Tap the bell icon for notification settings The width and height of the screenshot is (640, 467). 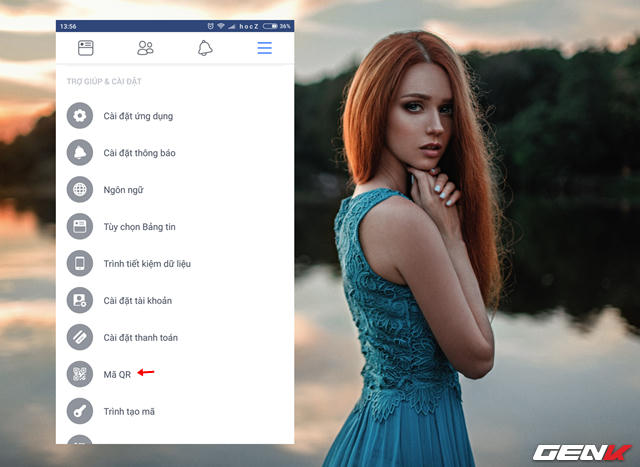79,153
